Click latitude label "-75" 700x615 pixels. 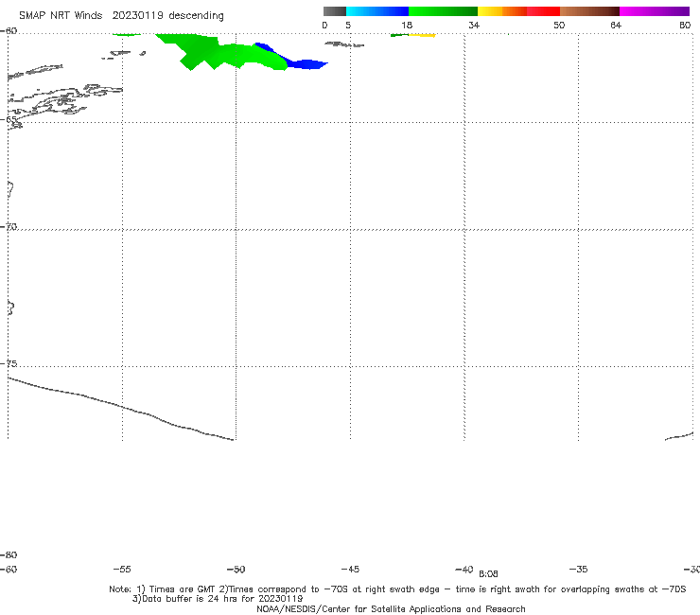coord(9,363)
